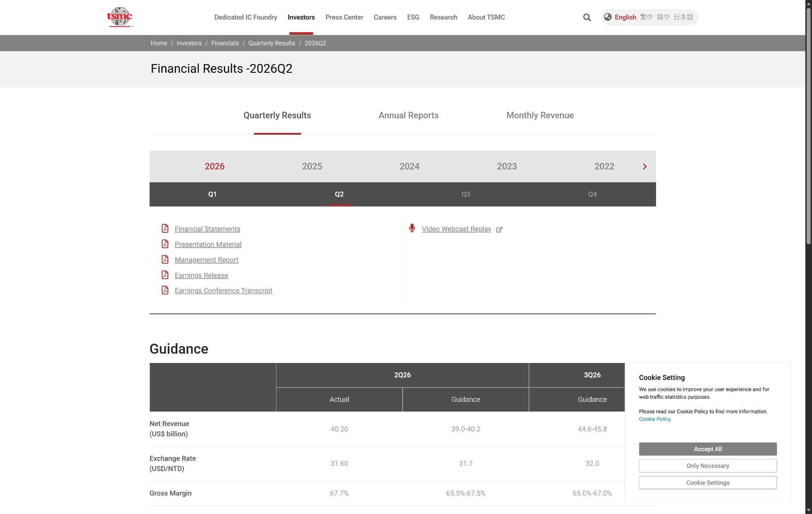Select the Annual Reports tab
Screen dimensions: 812x514
tap(409, 115)
